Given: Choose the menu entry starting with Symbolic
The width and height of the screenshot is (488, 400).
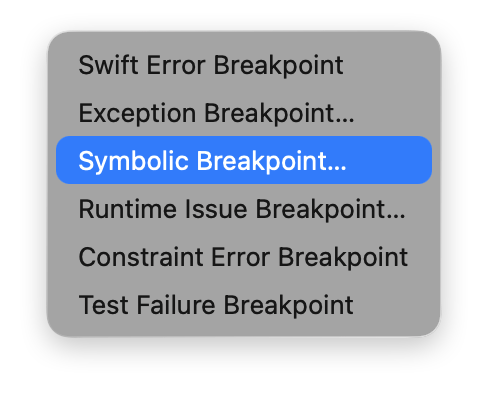Looking at the screenshot, I should point(244,160).
